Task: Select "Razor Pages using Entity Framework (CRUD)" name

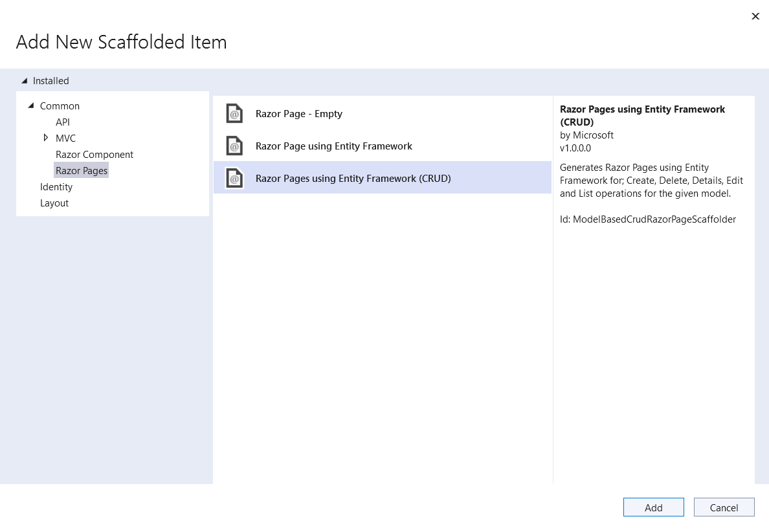Action: click(353, 179)
